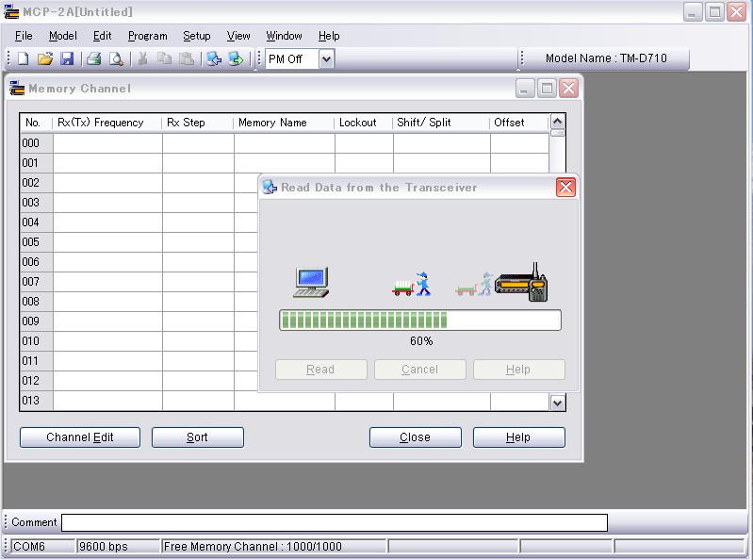Click the MCP-2A application title icon

(x=11, y=11)
